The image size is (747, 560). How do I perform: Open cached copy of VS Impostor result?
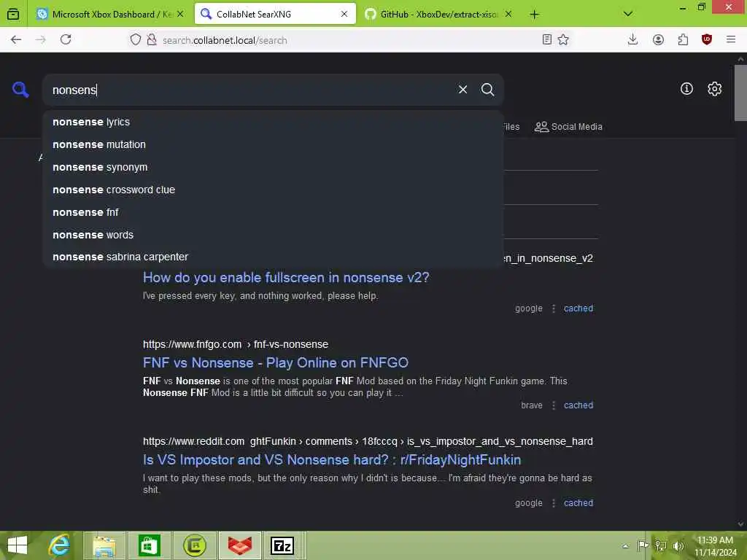pyautogui.click(x=578, y=503)
